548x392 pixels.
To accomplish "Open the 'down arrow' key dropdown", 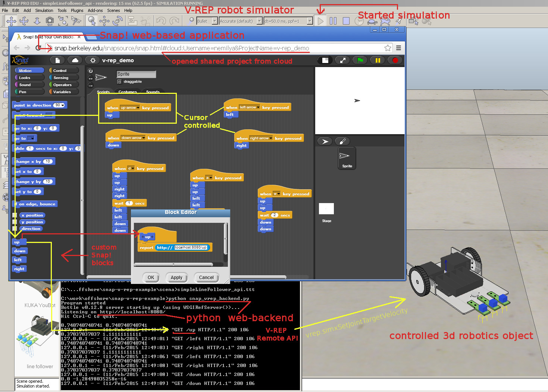I will (x=133, y=138).
